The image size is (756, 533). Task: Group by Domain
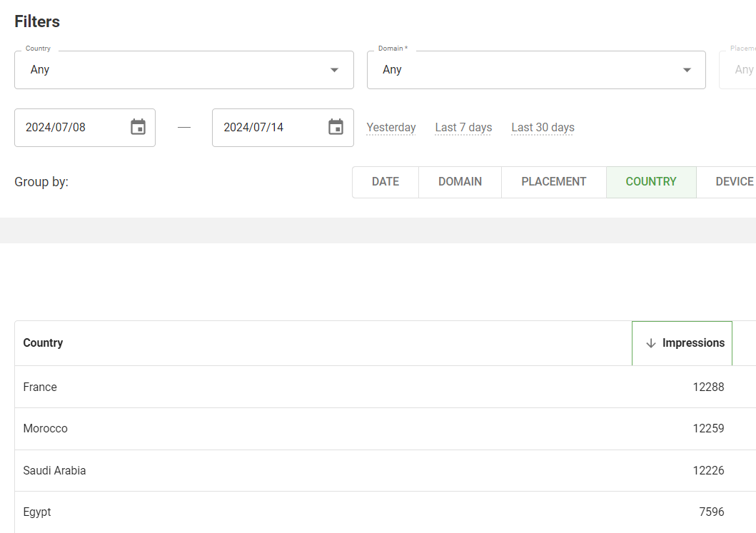point(460,182)
